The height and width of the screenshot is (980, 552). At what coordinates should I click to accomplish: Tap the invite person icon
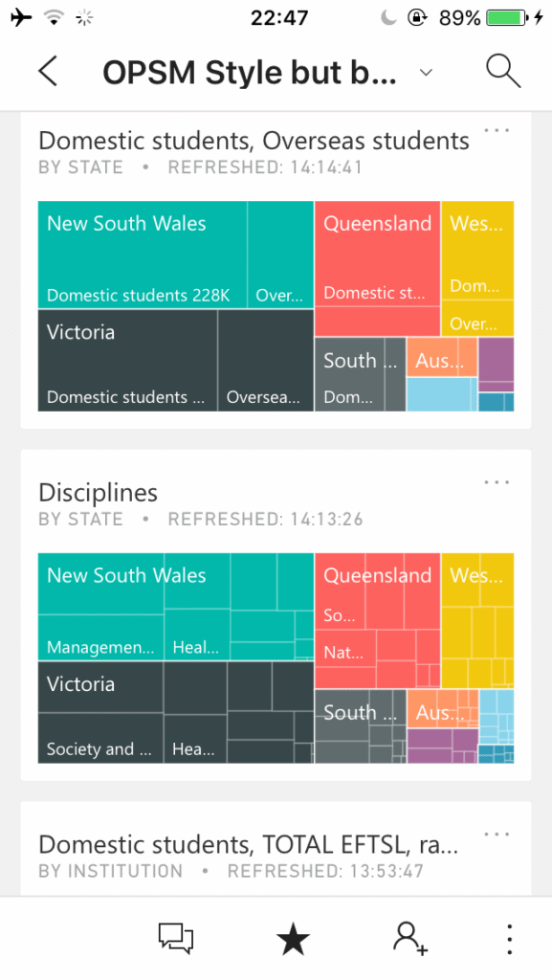pyautogui.click(x=410, y=939)
